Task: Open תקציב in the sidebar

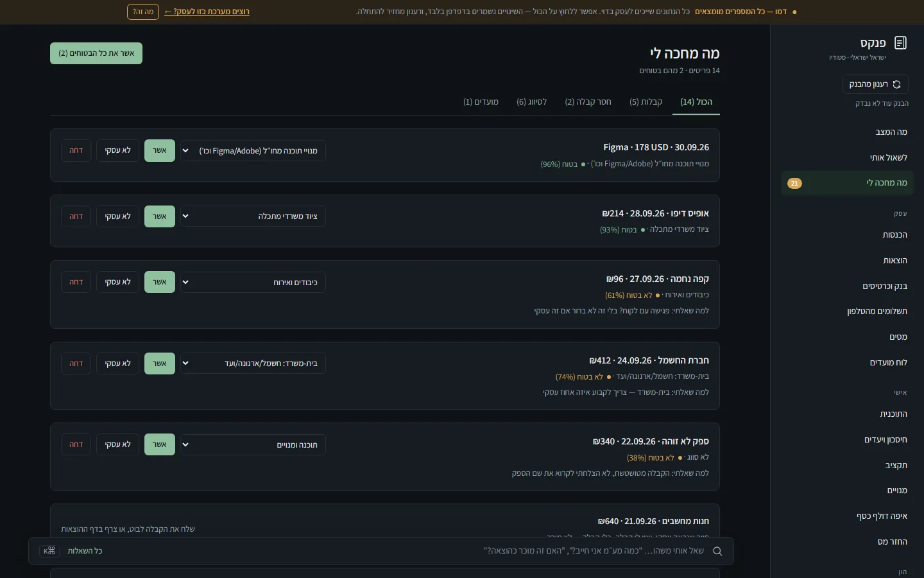Action: [x=847, y=466]
